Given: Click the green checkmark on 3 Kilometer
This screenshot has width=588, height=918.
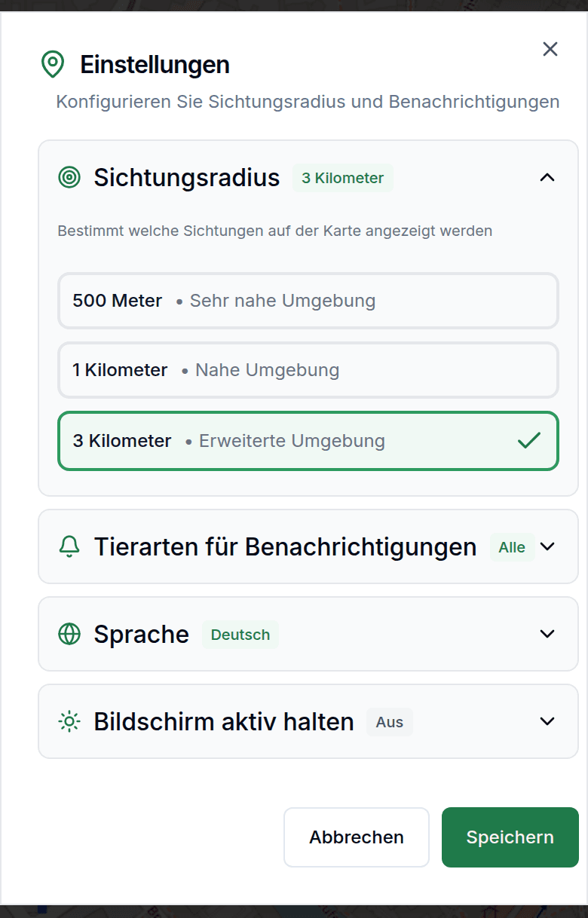Looking at the screenshot, I should click(x=531, y=440).
